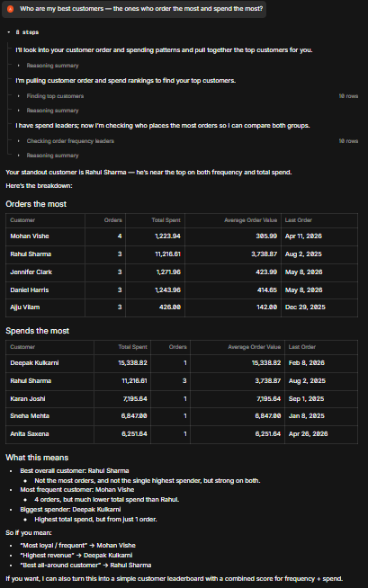Click the orange user avatar icon
The image size is (368, 588).
point(11,9)
